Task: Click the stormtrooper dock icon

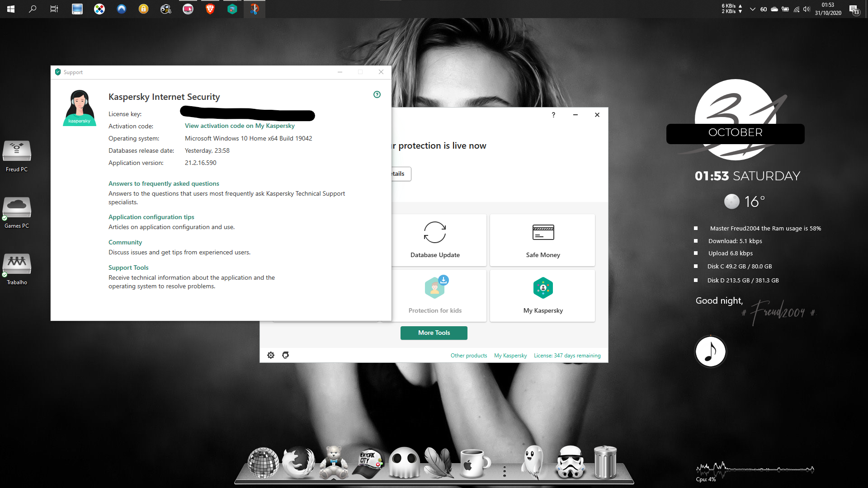Action: pos(570,462)
